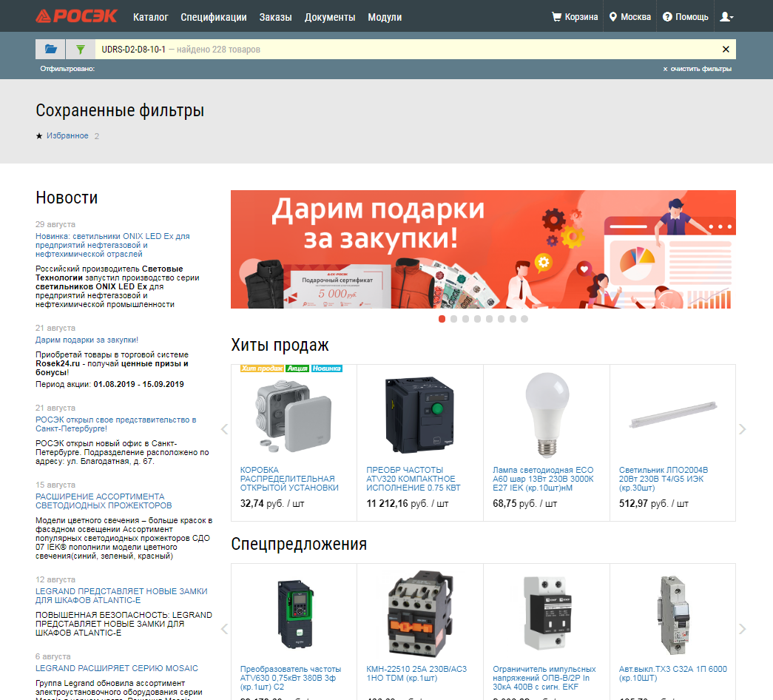The height and width of the screenshot is (700, 773).
Task: Click the РОСЭК logo
Action: pos(76,16)
